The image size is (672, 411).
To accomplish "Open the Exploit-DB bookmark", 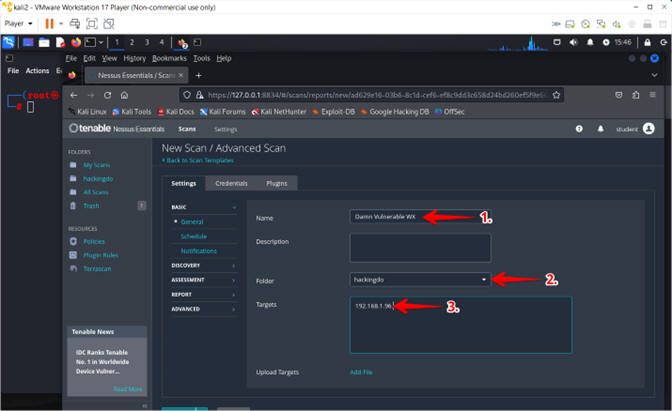I will (x=333, y=112).
